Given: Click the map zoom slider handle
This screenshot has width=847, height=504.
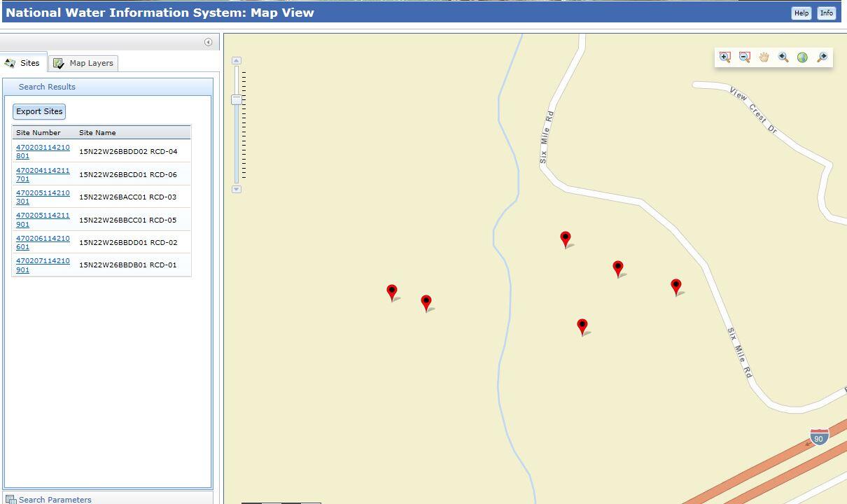Looking at the screenshot, I should [x=237, y=99].
